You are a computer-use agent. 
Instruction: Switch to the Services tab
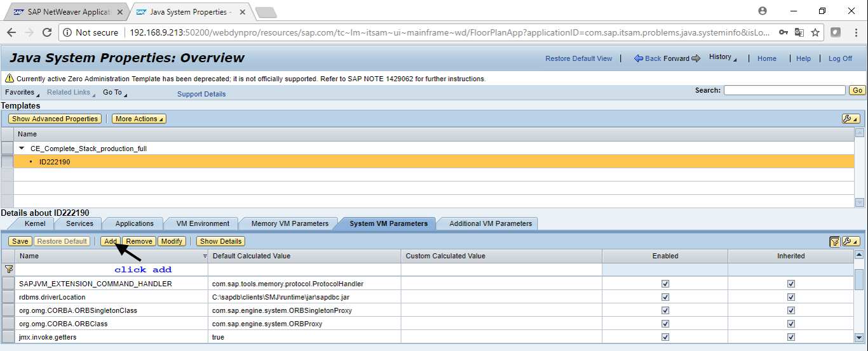click(x=79, y=223)
